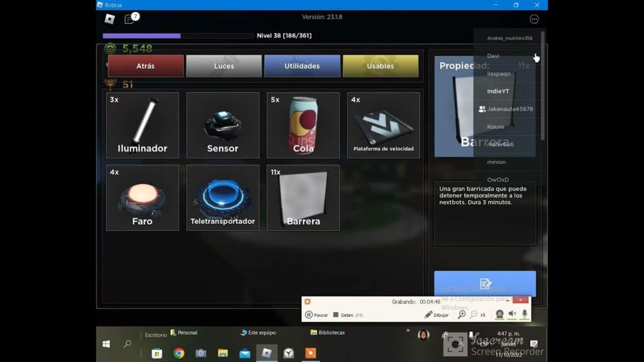The height and width of the screenshot is (362, 644).
Task: Open the Windows Start menu
Action: [x=106, y=344]
